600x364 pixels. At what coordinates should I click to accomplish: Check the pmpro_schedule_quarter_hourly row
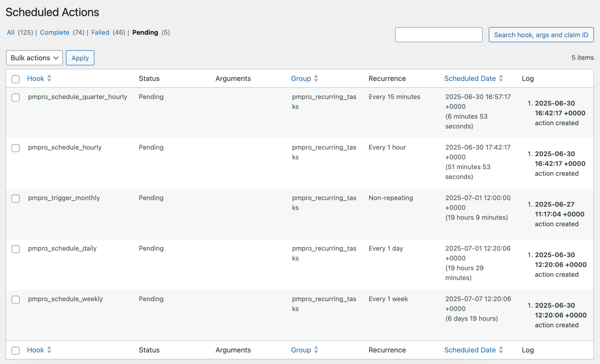[x=16, y=98]
